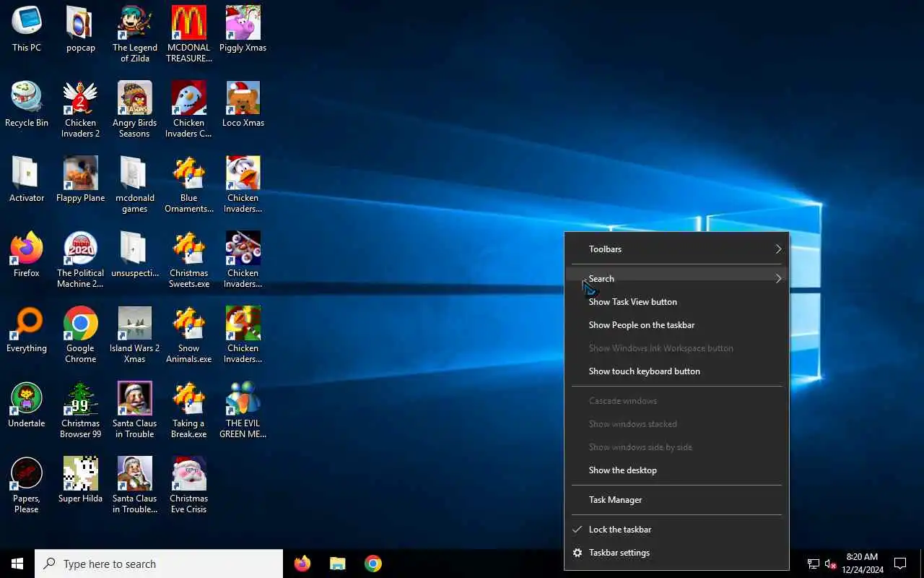Select Taking a Break.exe icon

[189, 410]
